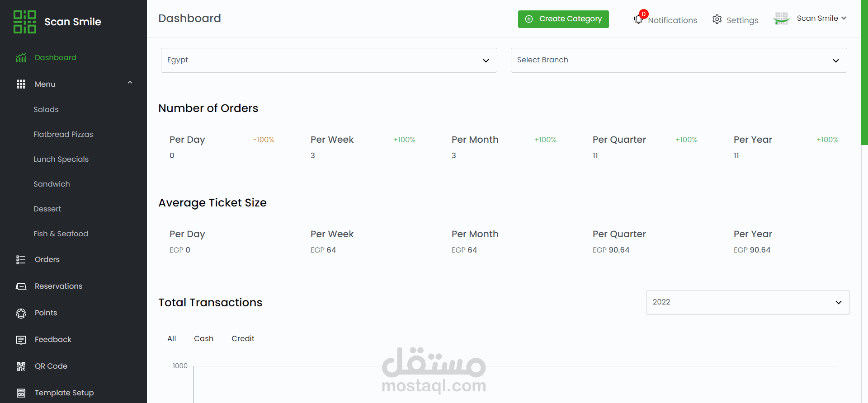The height and width of the screenshot is (403, 868).
Task: Click the Per Month +100% change
Action: point(545,140)
